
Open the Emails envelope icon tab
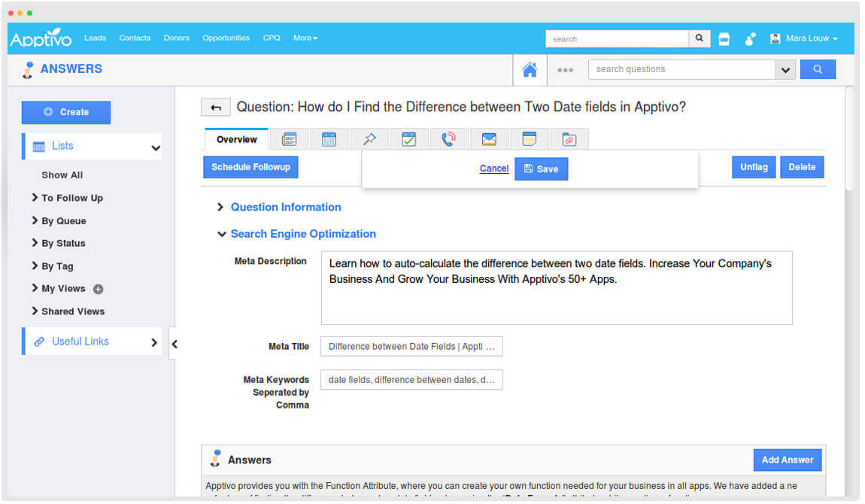pos(489,139)
